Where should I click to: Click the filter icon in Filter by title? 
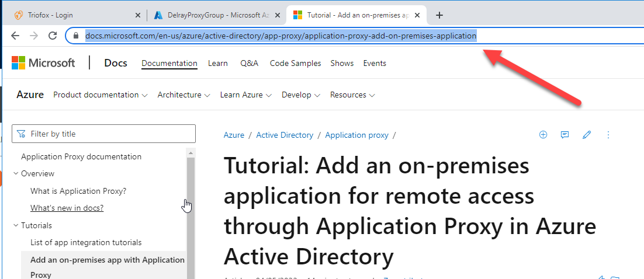22,134
